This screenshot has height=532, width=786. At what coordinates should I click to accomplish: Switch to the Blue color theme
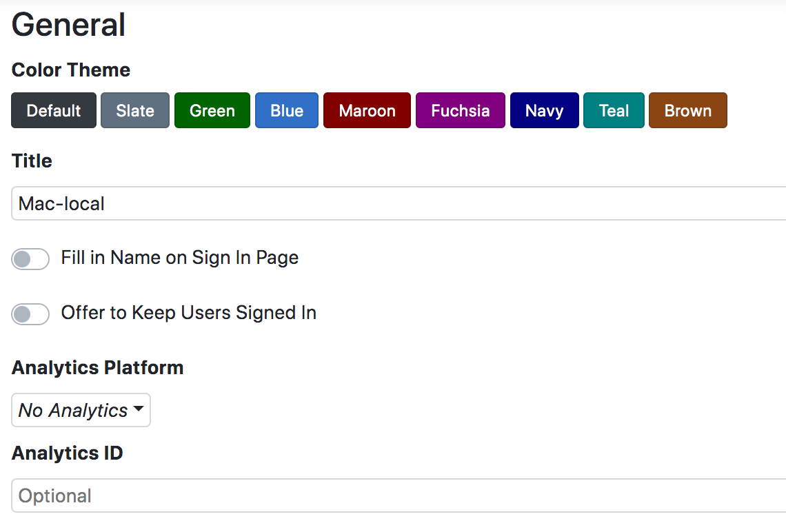pos(287,110)
